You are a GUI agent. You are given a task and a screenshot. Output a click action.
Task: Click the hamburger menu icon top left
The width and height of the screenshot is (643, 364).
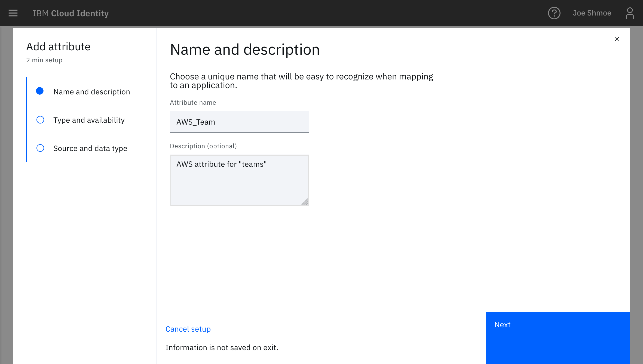click(13, 13)
